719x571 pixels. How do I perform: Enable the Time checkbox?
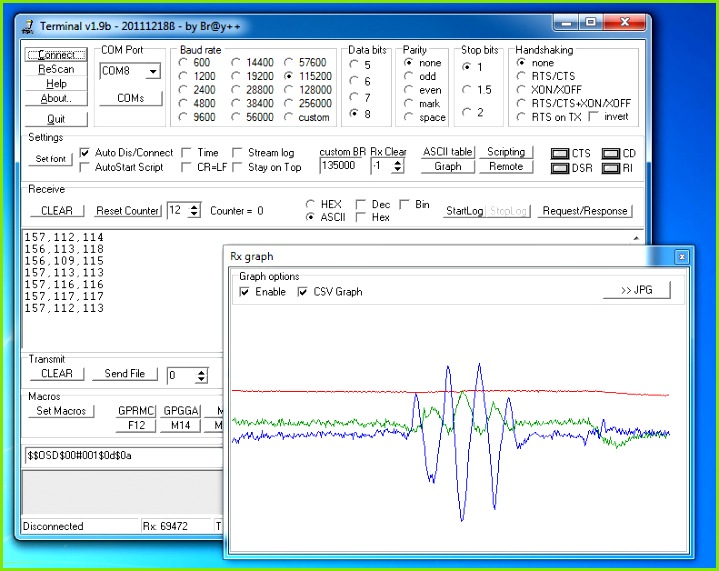coord(187,153)
